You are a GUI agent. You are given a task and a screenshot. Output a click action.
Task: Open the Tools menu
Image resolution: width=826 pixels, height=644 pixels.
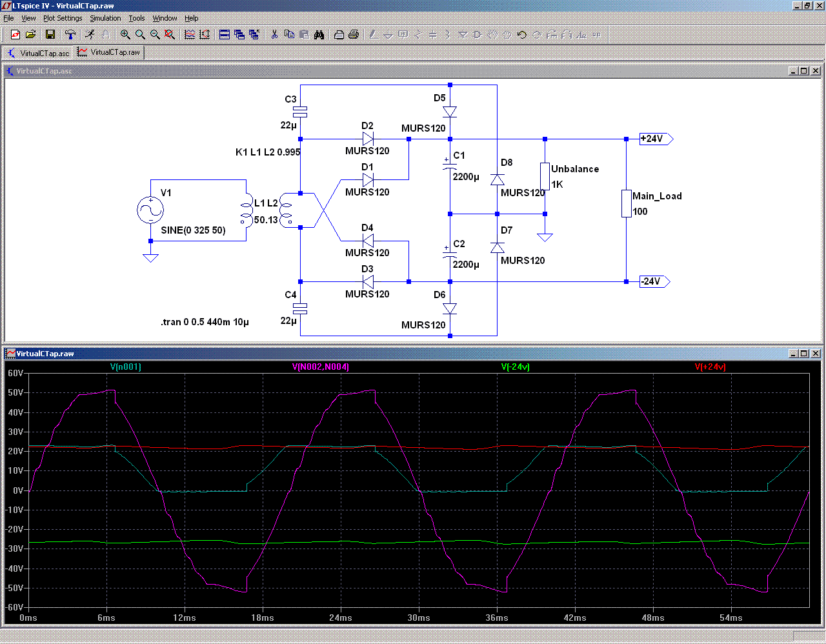pos(137,18)
